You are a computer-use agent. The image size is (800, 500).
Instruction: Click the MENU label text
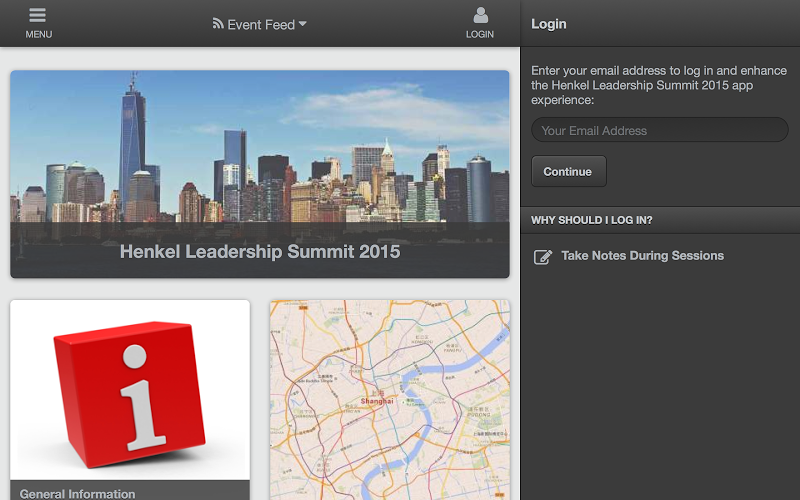coord(39,34)
